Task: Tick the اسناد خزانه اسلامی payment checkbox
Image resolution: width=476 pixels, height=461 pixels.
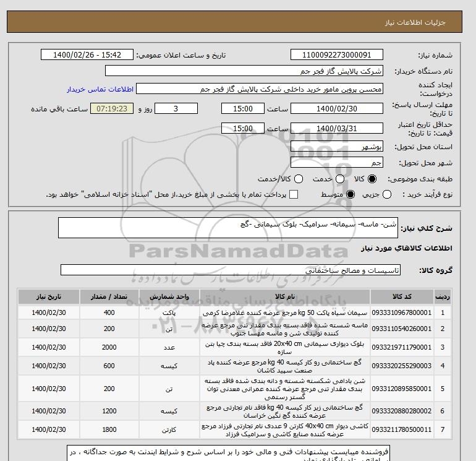Action: point(294,194)
